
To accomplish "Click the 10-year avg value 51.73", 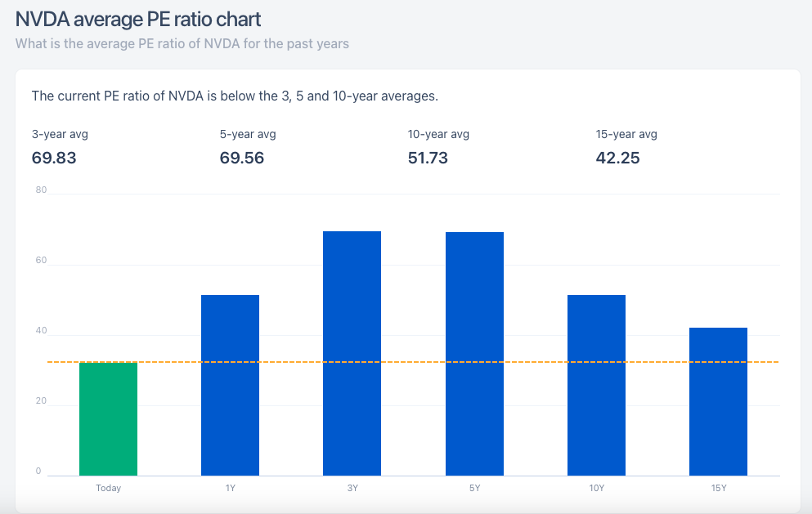I will point(428,158).
